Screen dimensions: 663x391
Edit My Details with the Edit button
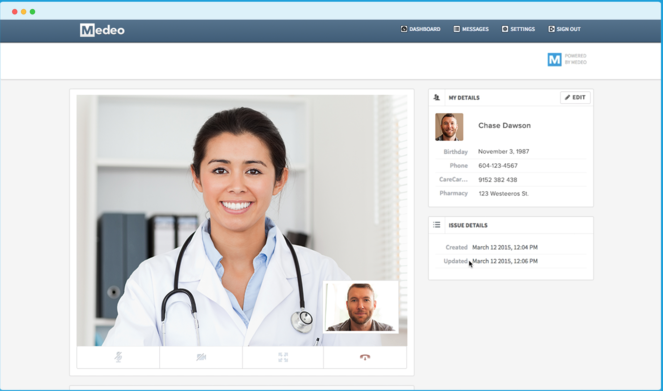pyautogui.click(x=575, y=97)
